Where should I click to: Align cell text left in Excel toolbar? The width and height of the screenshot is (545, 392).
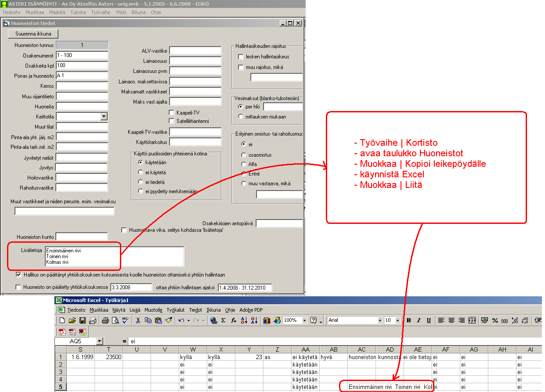point(441,320)
